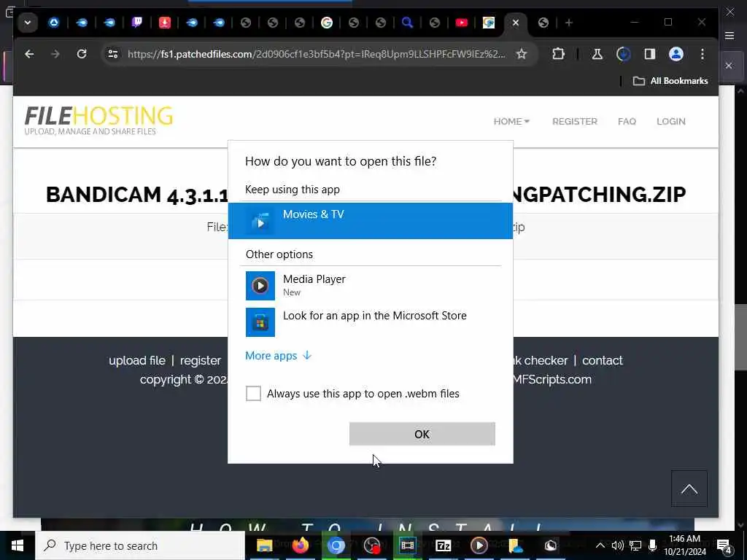Click the patchedfiles.com URL address field

coord(317,54)
